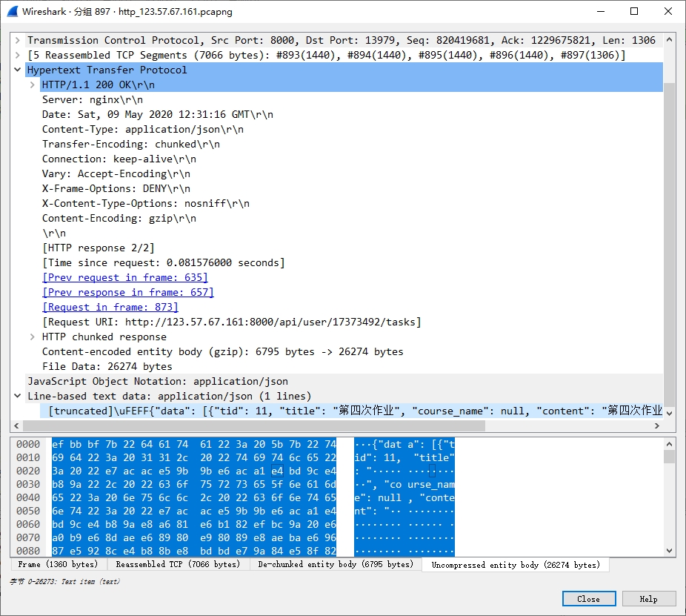Select the Uncompressed entity body tab

(x=515, y=565)
